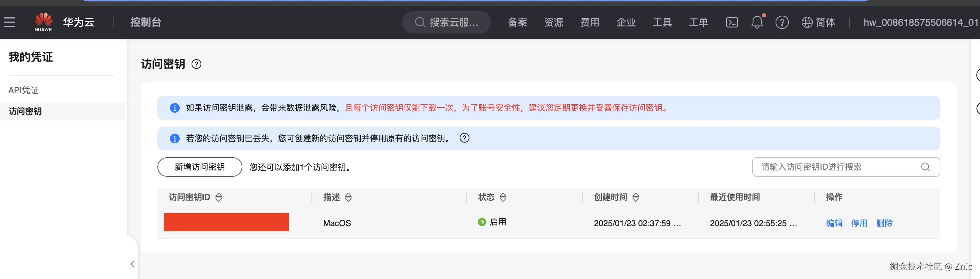Open the CLI terminal icon
980x279 pixels.
tap(732, 22)
